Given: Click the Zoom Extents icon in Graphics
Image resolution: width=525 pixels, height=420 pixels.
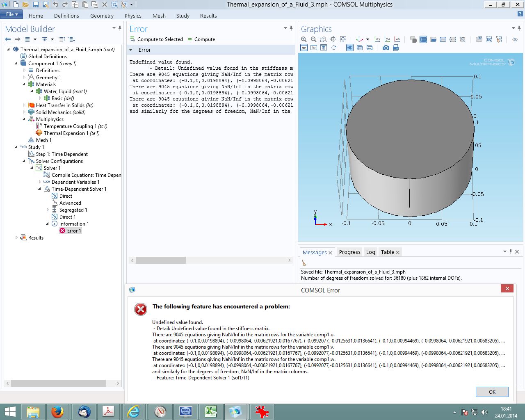Looking at the screenshot, I should click(343, 39).
